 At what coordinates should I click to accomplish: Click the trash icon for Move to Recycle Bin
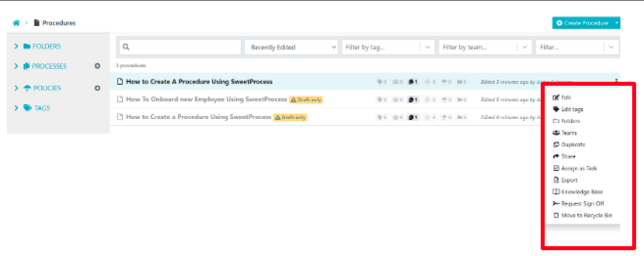(556, 215)
